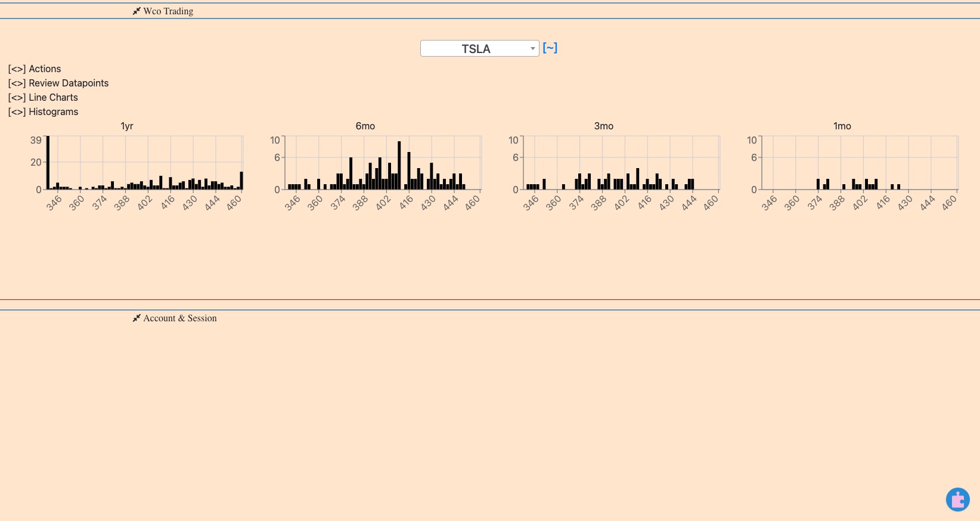
Task: Click the 3mo chart title
Action: [604, 126]
